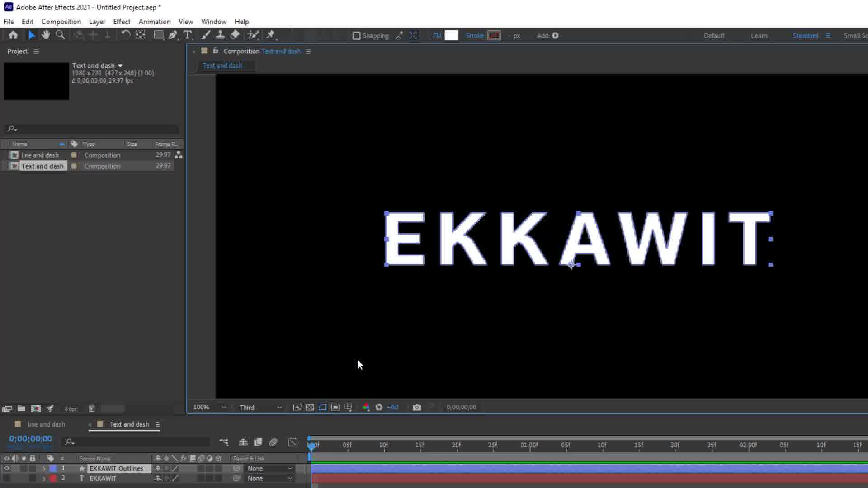
Task: Switch to the Default workspace
Action: click(x=714, y=36)
